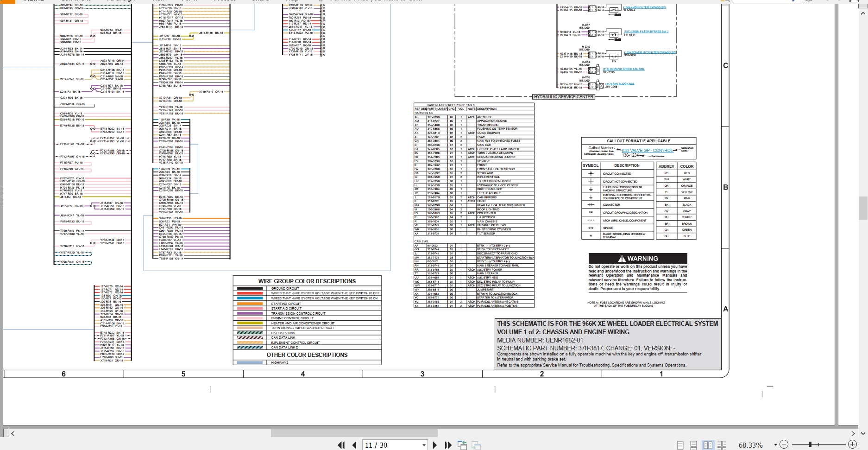Screen dimensions: 868x450
Task: Click the MAIN CHASSIS table row
Action: click(474, 222)
